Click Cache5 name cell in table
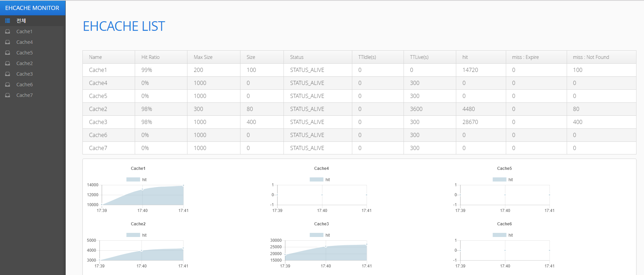The width and height of the screenshot is (644, 275). pos(109,96)
